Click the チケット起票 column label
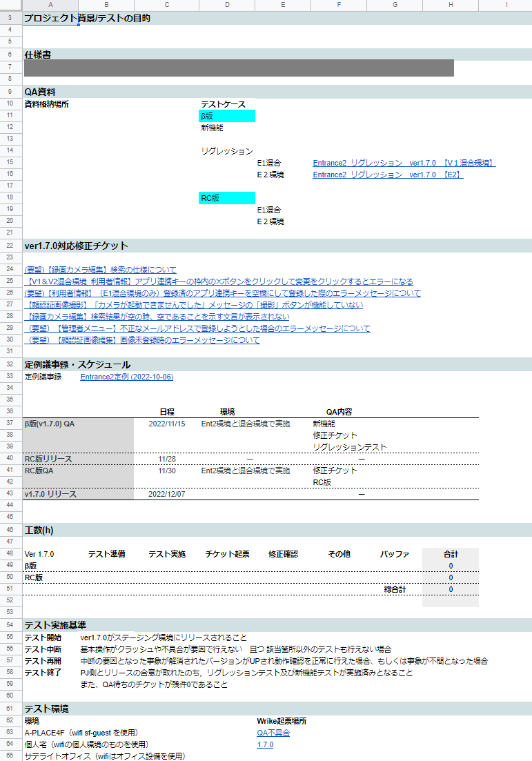Image resolution: width=532 pixels, height=761 pixels. (x=227, y=554)
